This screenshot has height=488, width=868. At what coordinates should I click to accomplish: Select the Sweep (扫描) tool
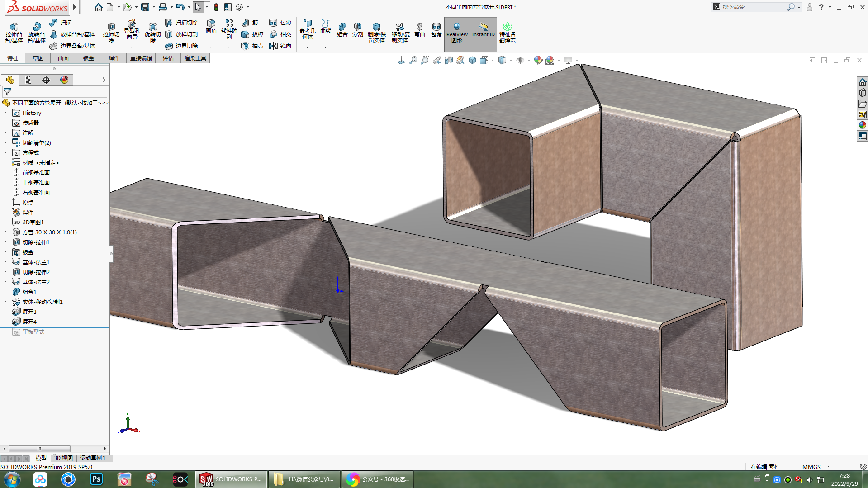61,22
